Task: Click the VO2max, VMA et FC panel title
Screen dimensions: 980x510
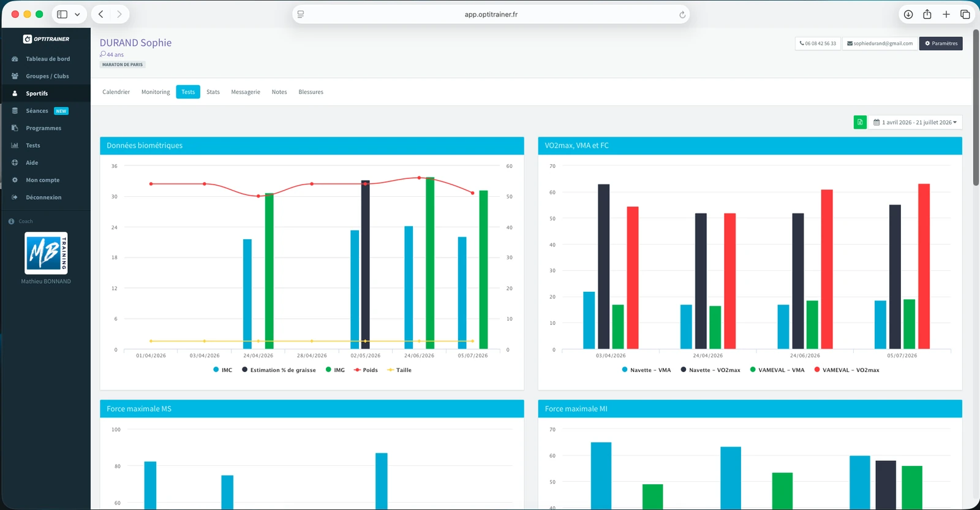Action: point(576,145)
